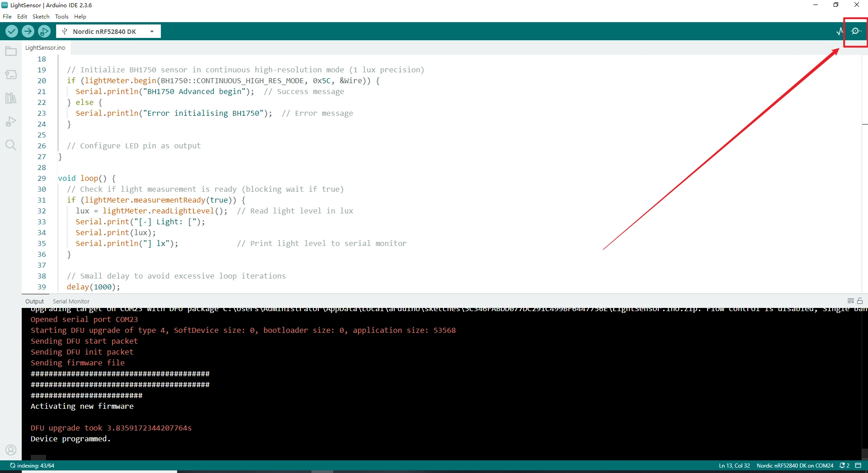The image size is (868, 473).
Task: Start debugging with the debug play icon
Action: tap(44, 31)
